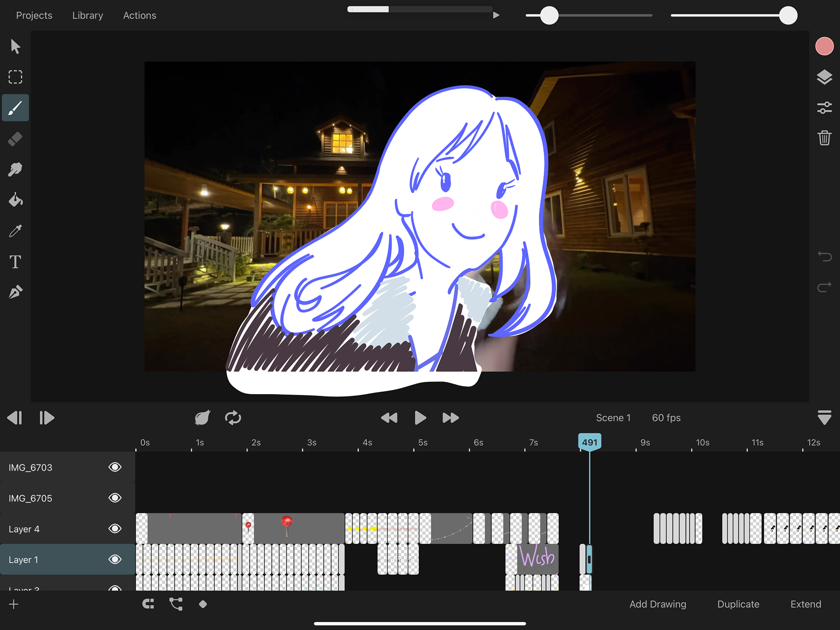Viewport: 840px width, 630px height.
Task: Open the Layers panel icon
Action: (x=824, y=77)
